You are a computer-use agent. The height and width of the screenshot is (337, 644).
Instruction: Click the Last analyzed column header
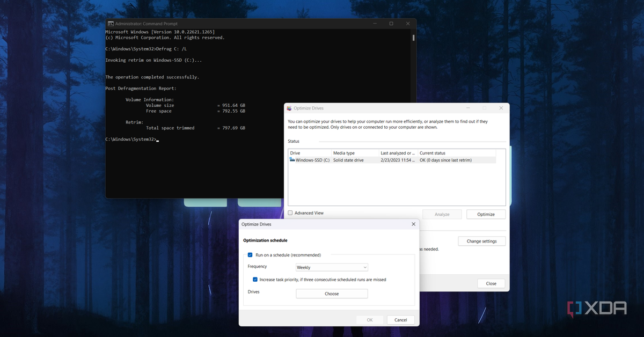coord(398,153)
